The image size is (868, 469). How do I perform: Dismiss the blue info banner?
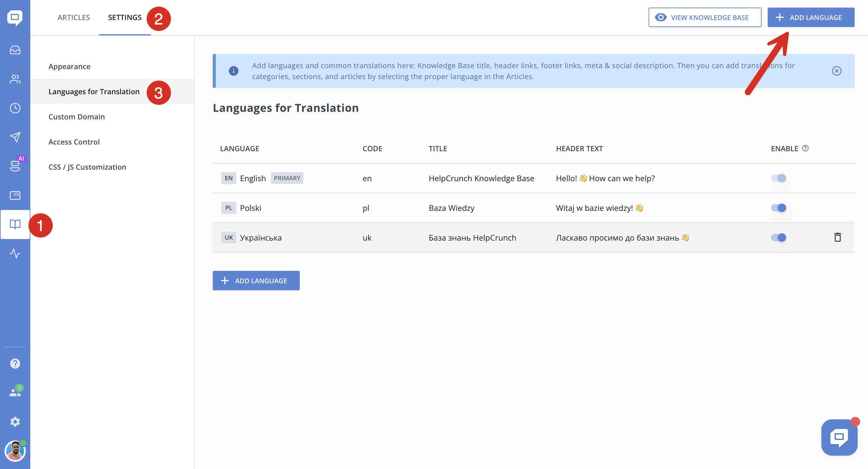pos(836,71)
